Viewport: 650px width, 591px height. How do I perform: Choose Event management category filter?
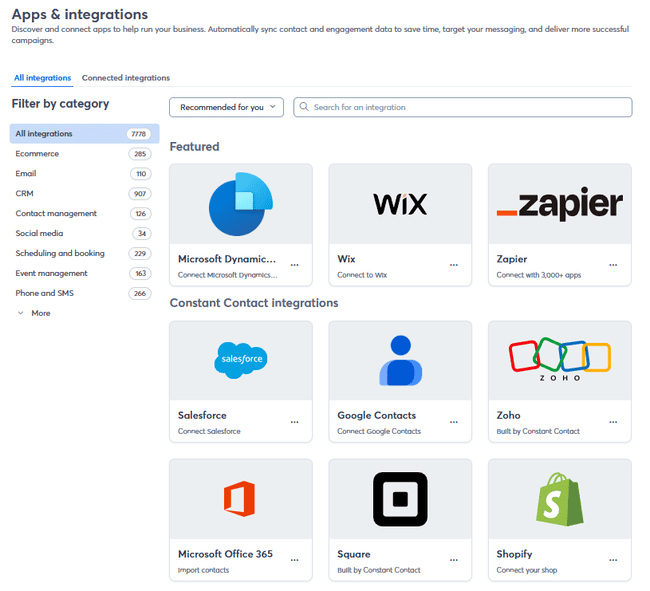pos(51,273)
